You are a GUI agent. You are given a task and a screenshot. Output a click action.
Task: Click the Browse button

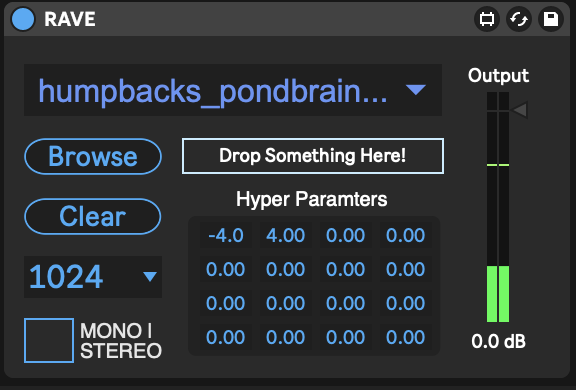pos(93,156)
